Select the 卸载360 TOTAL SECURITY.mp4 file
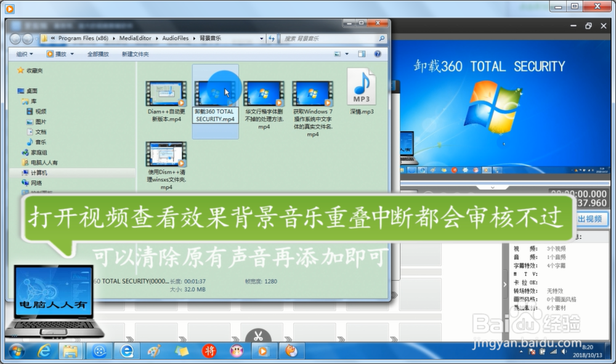 point(215,101)
